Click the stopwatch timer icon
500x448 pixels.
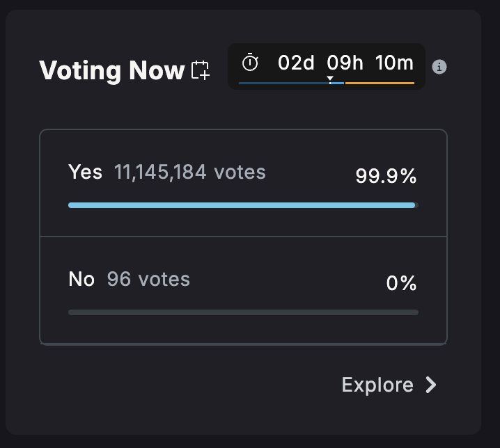tap(250, 63)
